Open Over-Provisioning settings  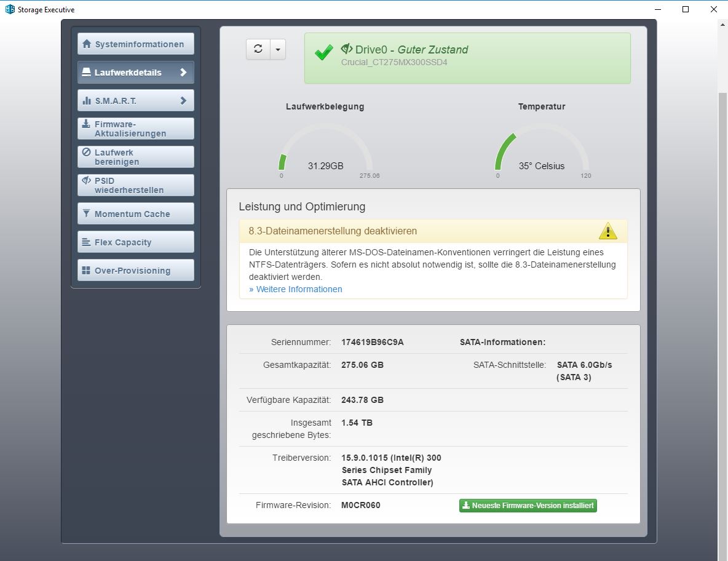[135, 270]
